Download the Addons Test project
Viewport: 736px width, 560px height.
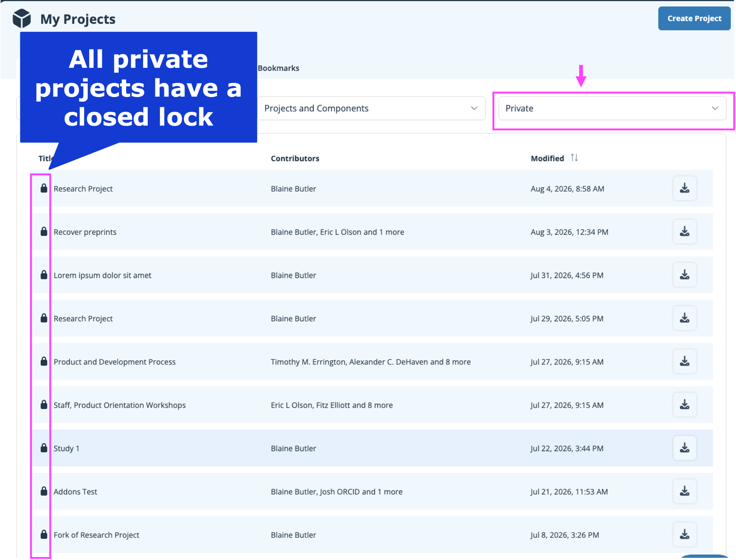pos(684,491)
